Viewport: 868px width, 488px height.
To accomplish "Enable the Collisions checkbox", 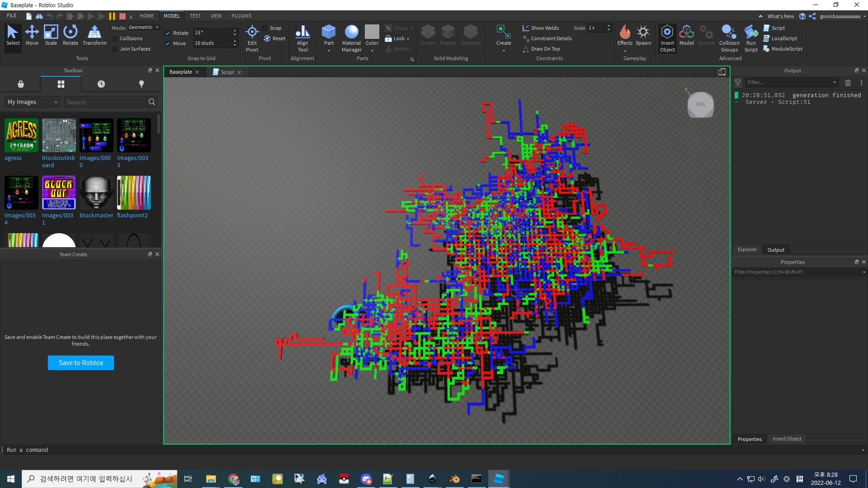I will tap(115, 39).
